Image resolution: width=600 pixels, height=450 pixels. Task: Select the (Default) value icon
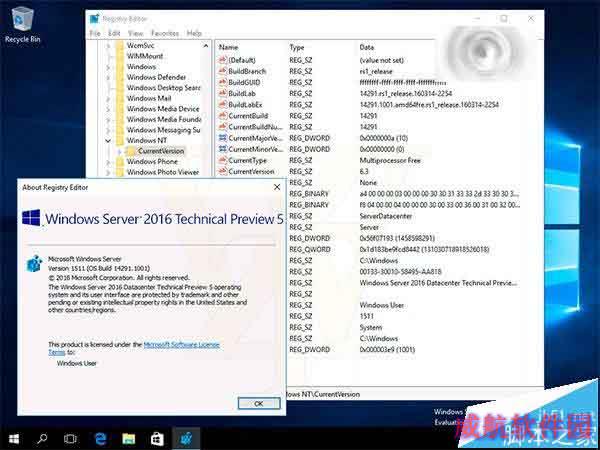pos(223,60)
